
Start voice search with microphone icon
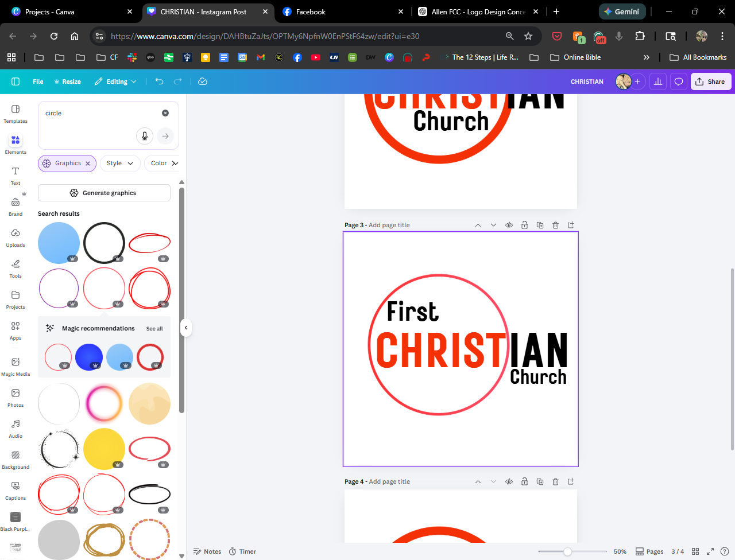click(x=145, y=136)
